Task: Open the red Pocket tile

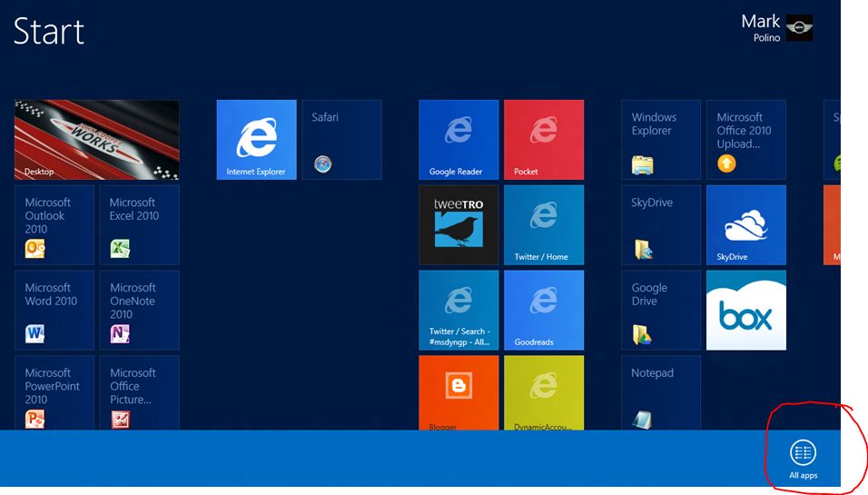Action: pos(544,140)
